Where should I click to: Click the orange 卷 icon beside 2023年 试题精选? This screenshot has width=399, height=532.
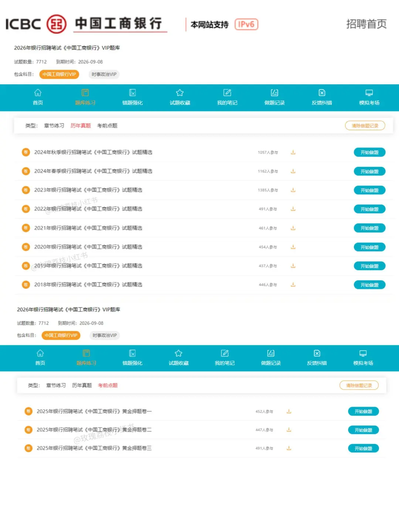(x=26, y=190)
